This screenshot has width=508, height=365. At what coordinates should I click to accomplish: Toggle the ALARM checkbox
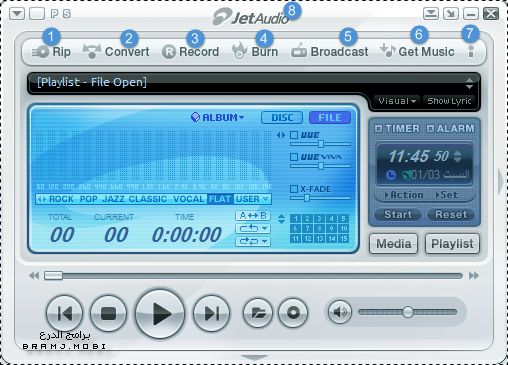430,128
